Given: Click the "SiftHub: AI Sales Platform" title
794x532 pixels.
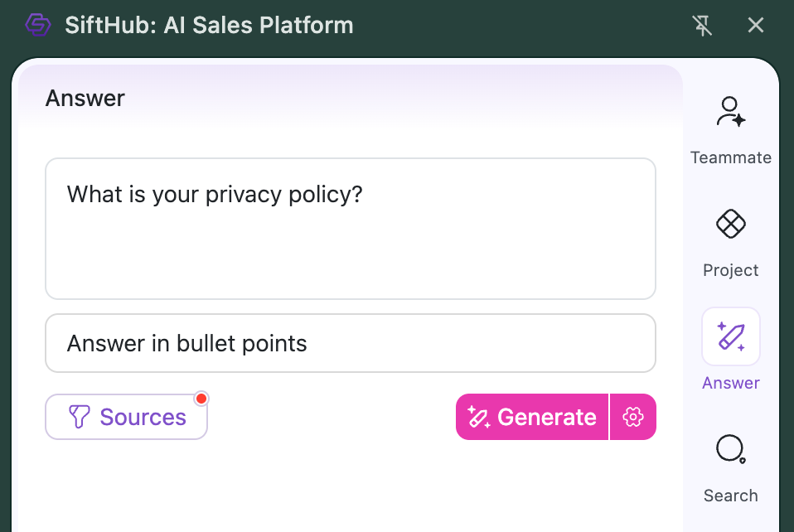Looking at the screenshot, I should coord(209,25).
